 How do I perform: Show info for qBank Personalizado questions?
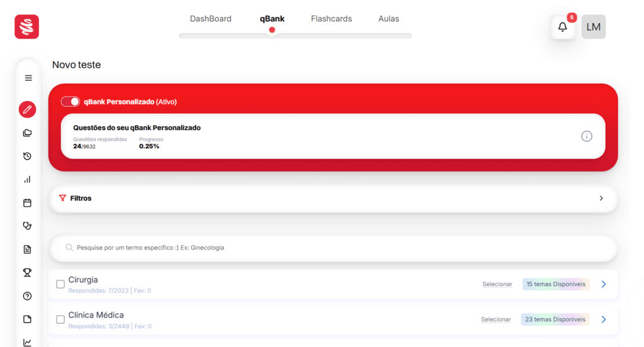[586, 136]
